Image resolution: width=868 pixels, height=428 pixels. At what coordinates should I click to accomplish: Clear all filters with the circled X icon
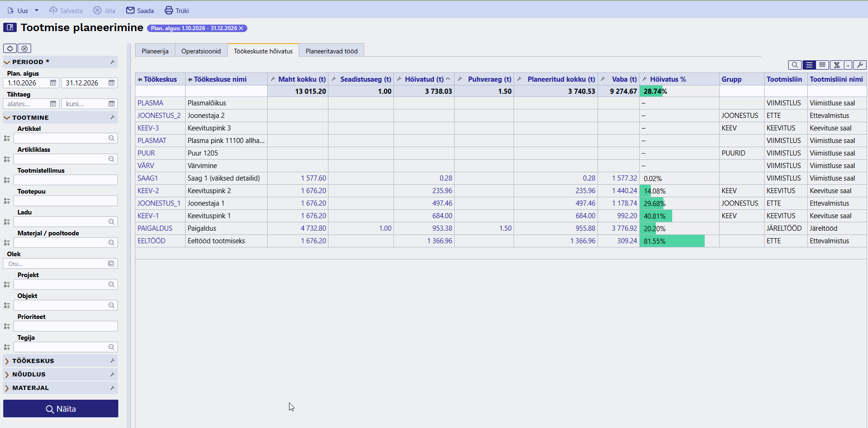pyautogui.click(x=25, y=48)
